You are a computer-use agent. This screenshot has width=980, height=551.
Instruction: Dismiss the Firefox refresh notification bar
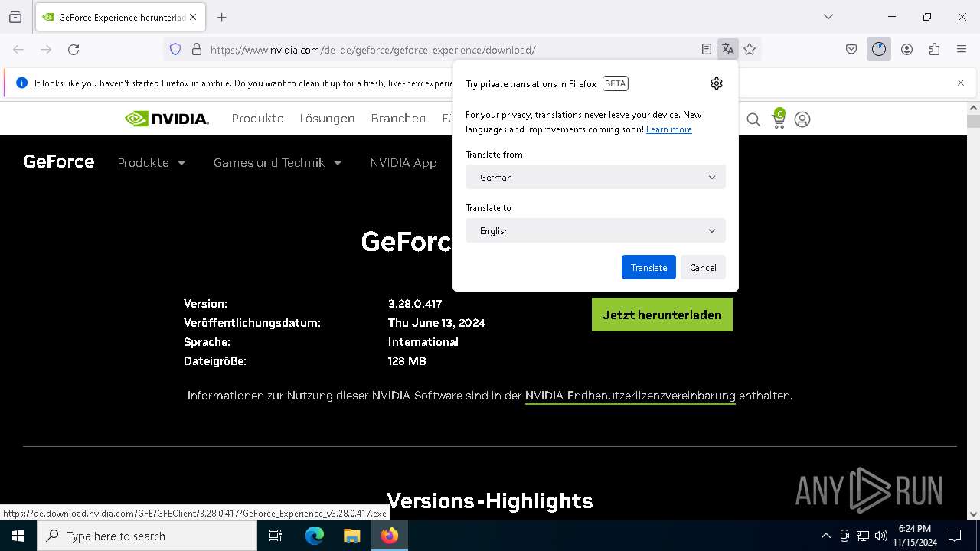coord(961,83)
